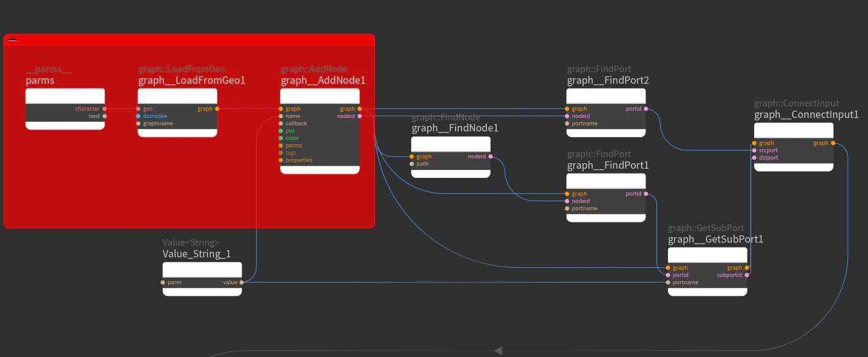Click the portid output port on FindPort2
The image size is (868, 357).
click(645, 109)
